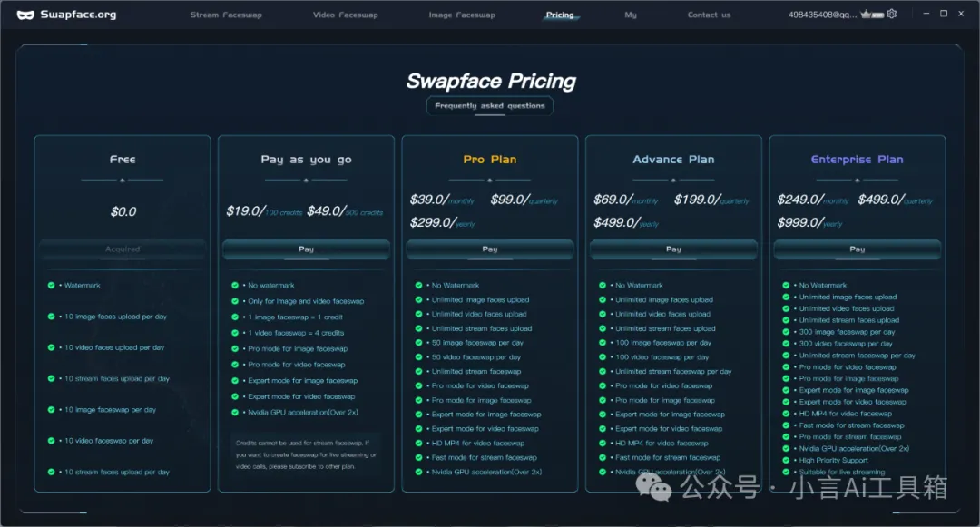This screenshot has width=980, height=527.
Task: Open Frequently asked questions
Action: 490,106
